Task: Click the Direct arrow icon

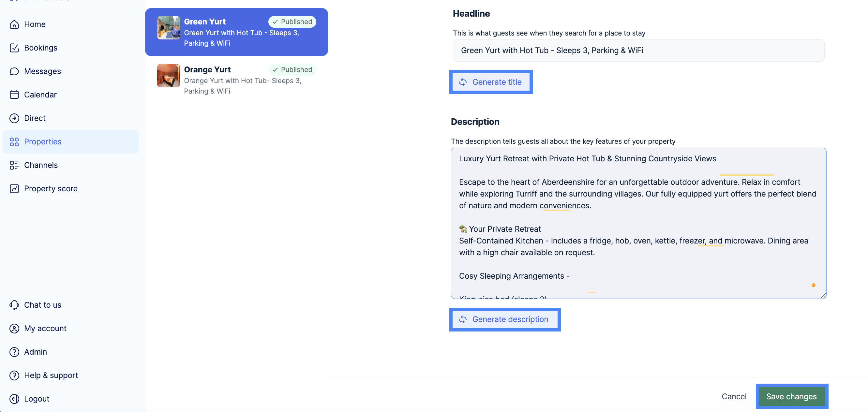Action: tap(14, 118)
